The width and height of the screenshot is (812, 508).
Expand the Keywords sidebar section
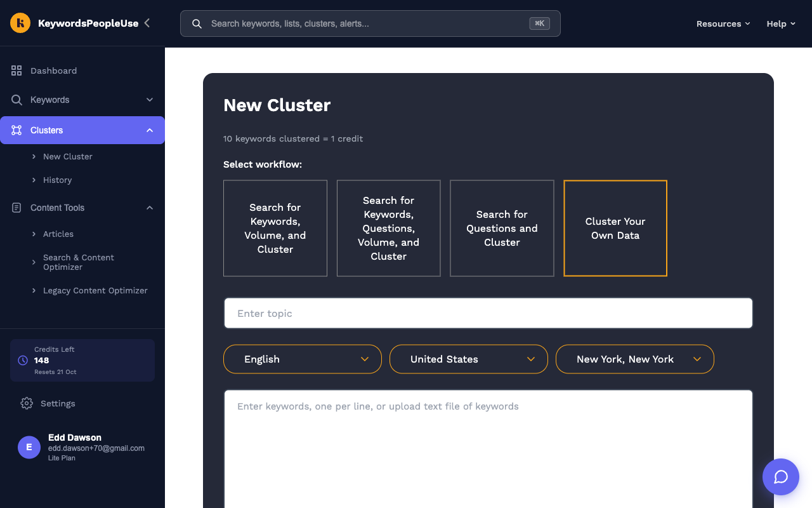click(150, 100)
